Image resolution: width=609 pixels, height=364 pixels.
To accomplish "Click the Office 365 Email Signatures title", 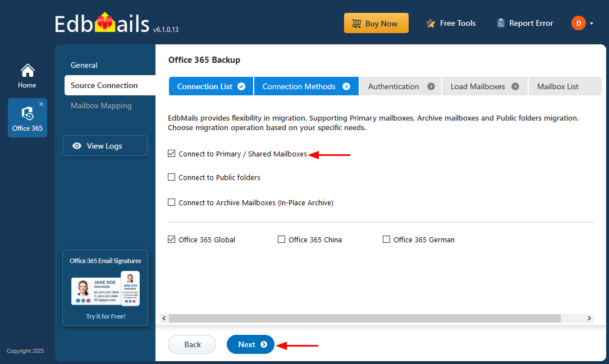I will [x=106, y=261].
